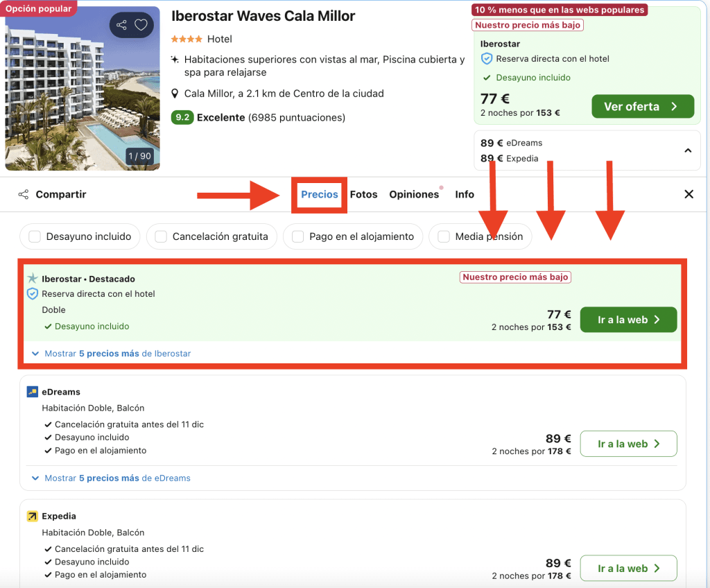Click the share icon on hotel photo
The height and width of the screenshot is (588, 710).
[122, 26]
